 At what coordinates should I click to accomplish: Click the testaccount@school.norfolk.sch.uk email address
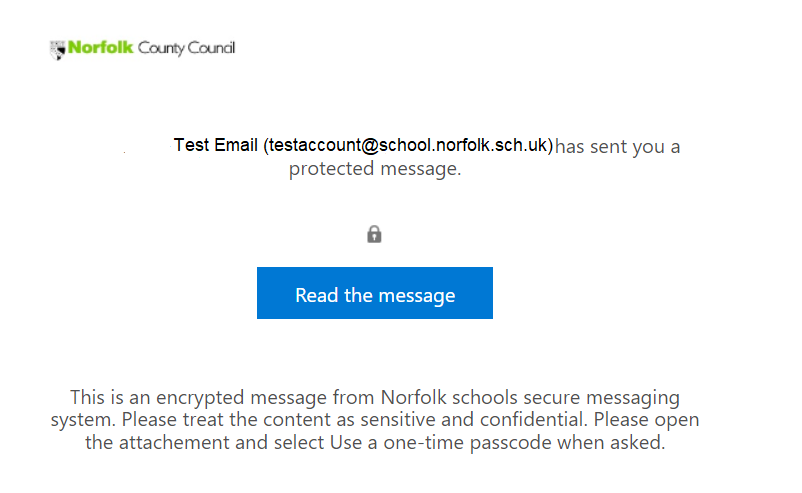coord(408,146)
